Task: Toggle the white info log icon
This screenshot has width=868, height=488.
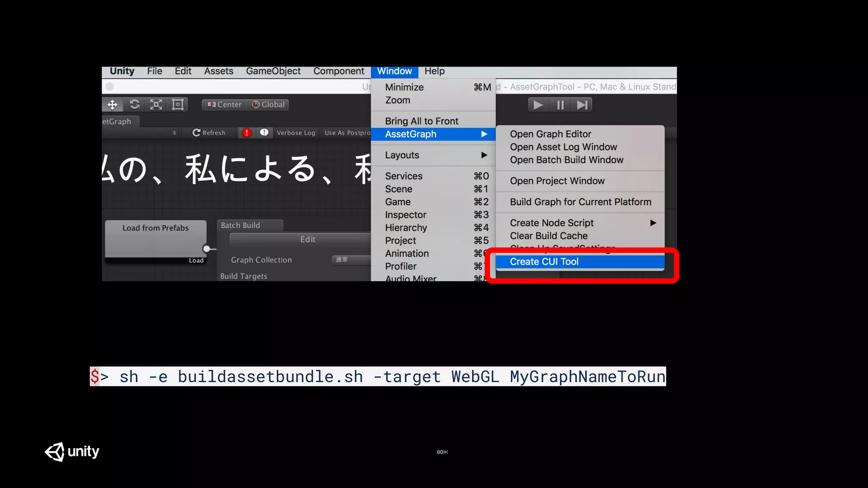Action: pos(264,133)
